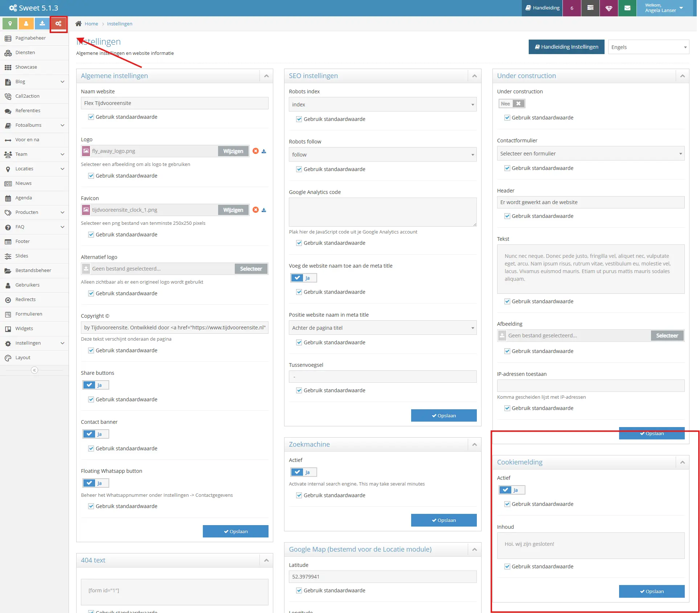Collapse the Cookiemelding panel
The image size is (700, 613).
tap(682, 462)
